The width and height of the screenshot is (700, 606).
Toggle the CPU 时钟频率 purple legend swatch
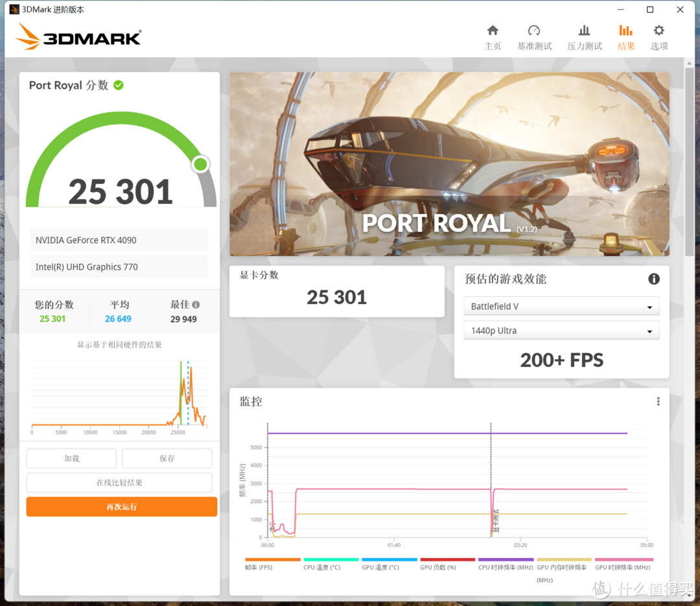pos(506,559)
